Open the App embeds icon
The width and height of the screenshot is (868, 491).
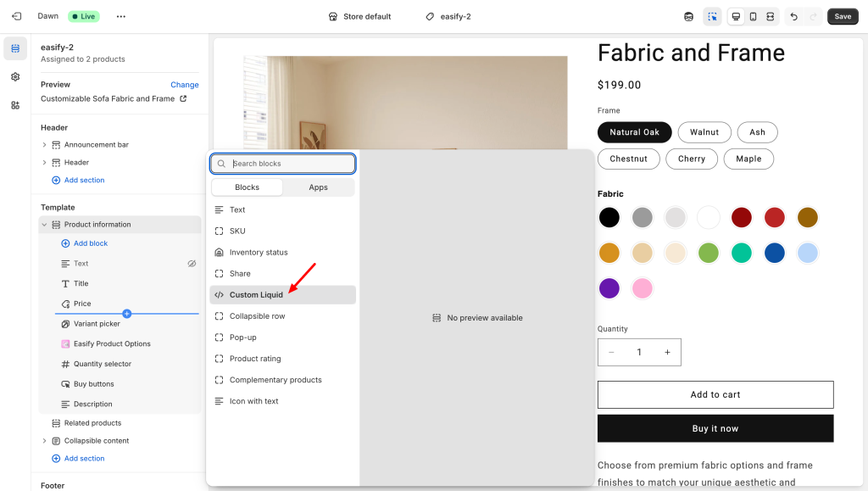pyautogui.click(x=15, y=105)
